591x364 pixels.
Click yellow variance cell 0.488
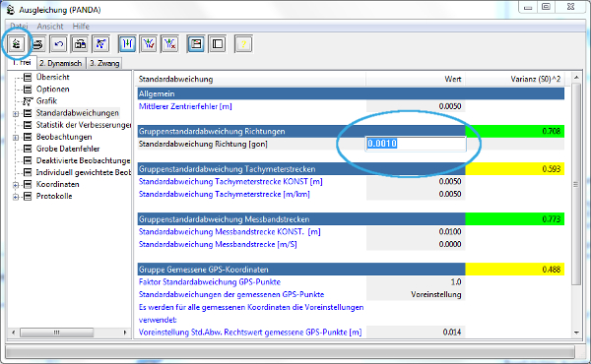pyautogui.click(x=515, y=270)
